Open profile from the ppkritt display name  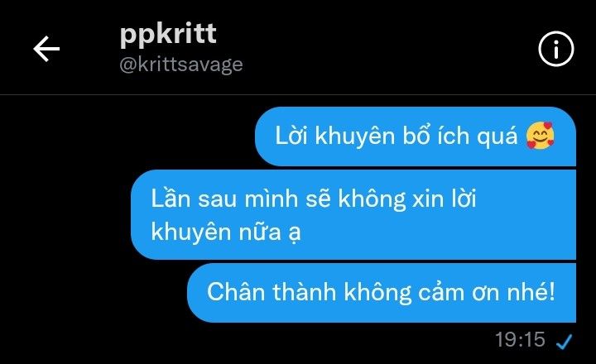pos(168,35)
